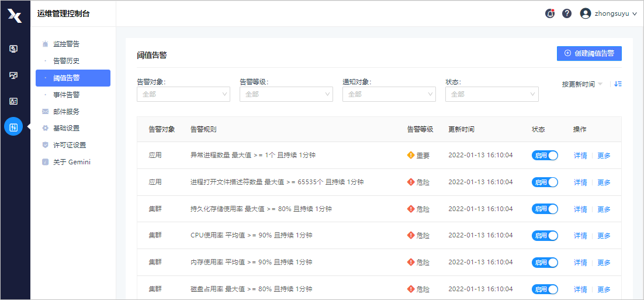Select the blue settings sliders sidebar icon

pos(13,127)
